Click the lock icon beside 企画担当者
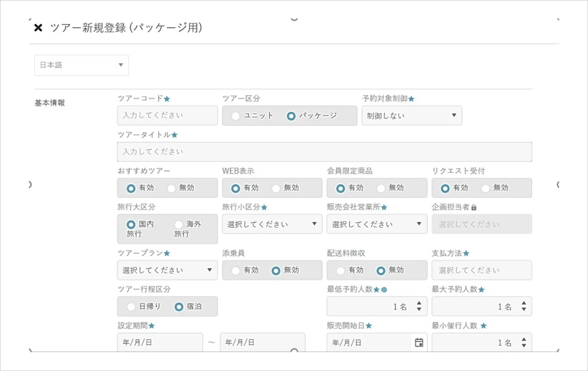This screenshot has height=371, width=588. click(474, 208)
